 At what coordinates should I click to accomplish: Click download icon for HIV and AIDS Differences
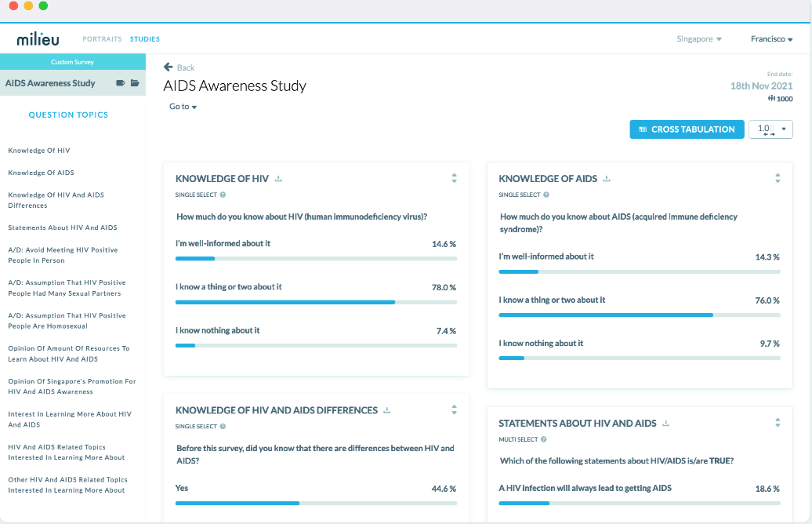[387, 410]
